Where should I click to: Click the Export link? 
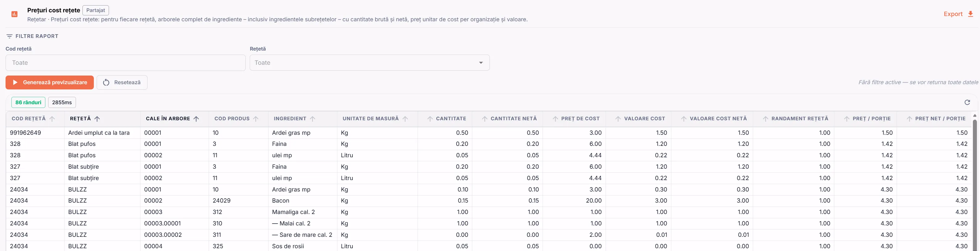(953, 14)
